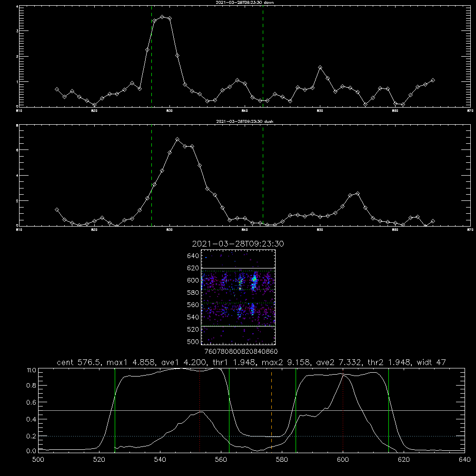Click the solid horizontal 0.5 threshold line in bottom plot
The height and width of the screenshot is (476, 476).
coord(251,410)
